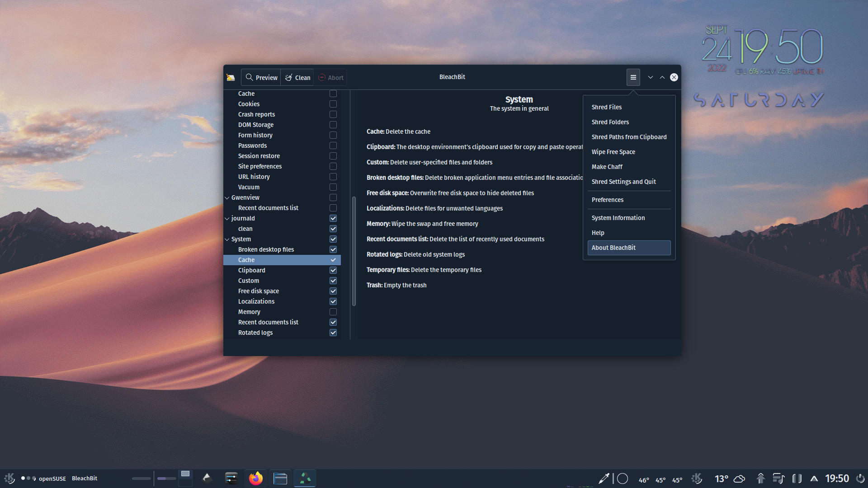
Task: Tick the DOM Storage checkbox
Action: 333,125
